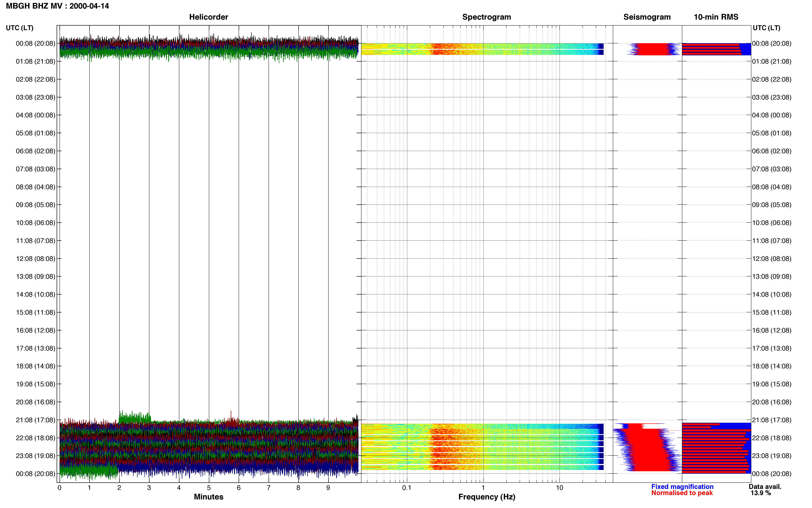Click minute tick label '2' under Helicorder

[x=119, y=488]
